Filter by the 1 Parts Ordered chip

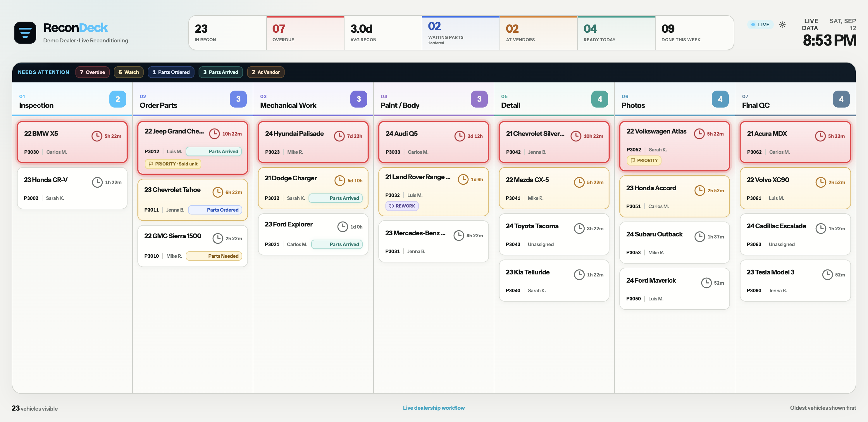tap(171, 72)
